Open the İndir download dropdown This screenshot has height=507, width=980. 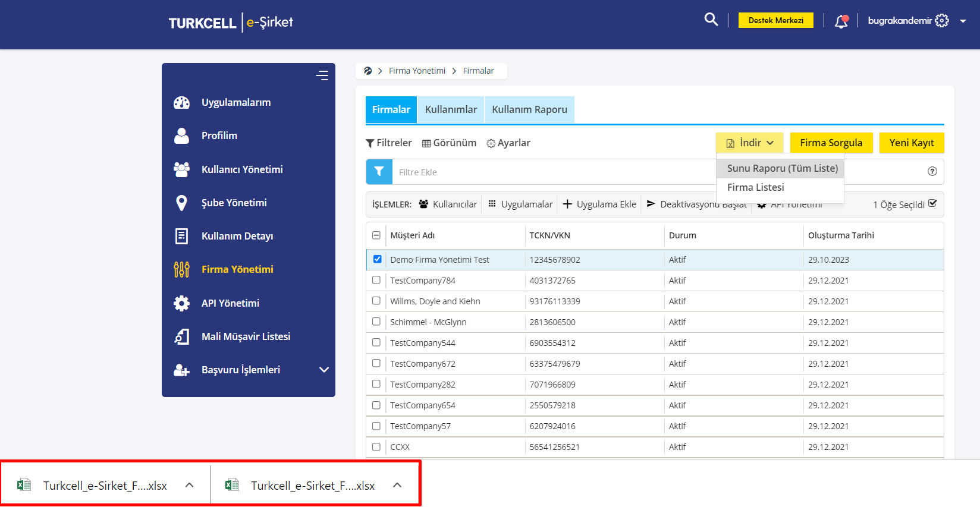click(749, 143)
